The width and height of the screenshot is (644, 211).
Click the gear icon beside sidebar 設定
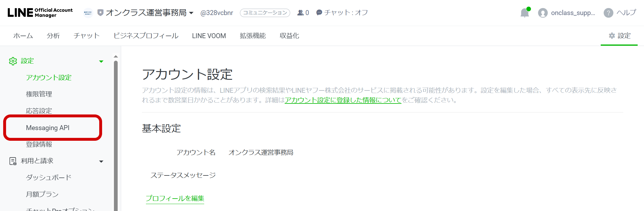13,61
